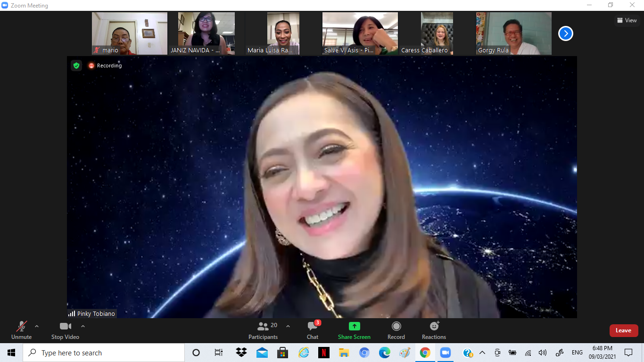644x362 pixels.
Task: Unmute the microphone
Action: point(21,330)
